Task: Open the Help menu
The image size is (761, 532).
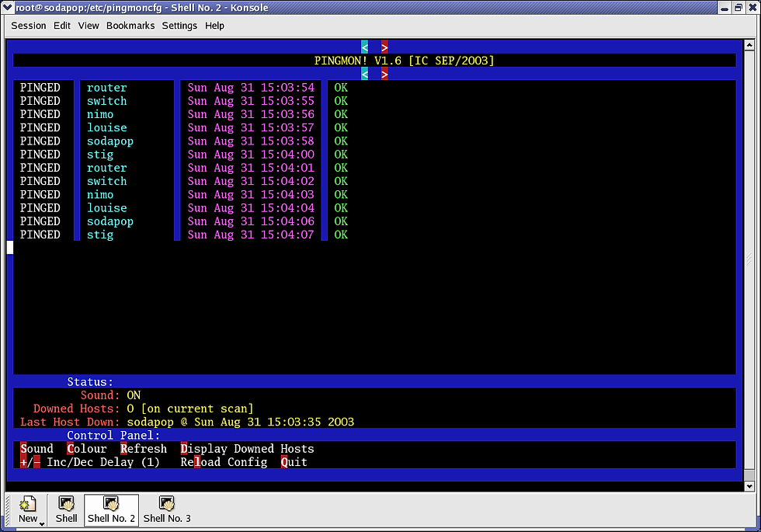Action: click(x=214, y=26)
